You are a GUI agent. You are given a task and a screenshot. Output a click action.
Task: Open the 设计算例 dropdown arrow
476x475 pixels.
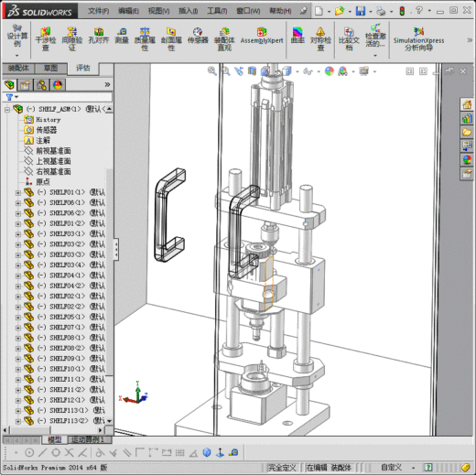click(x=17, y=56)
